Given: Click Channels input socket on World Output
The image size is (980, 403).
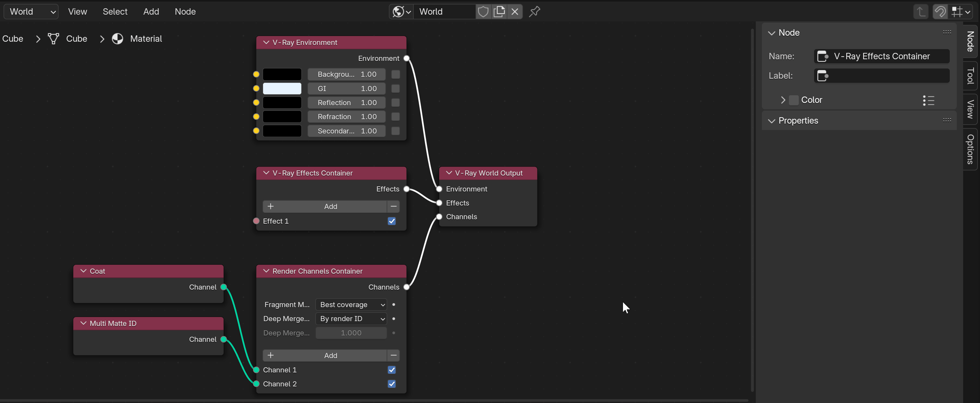Looking at the screenshot, I should click(439, 217).
